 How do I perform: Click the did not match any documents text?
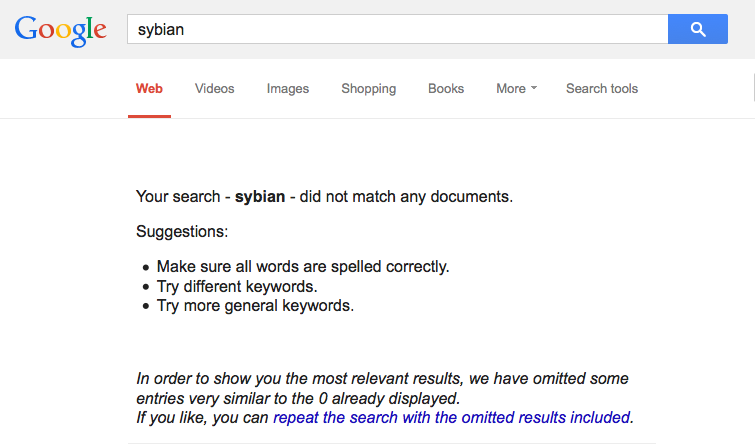click(x=406, y=197)
